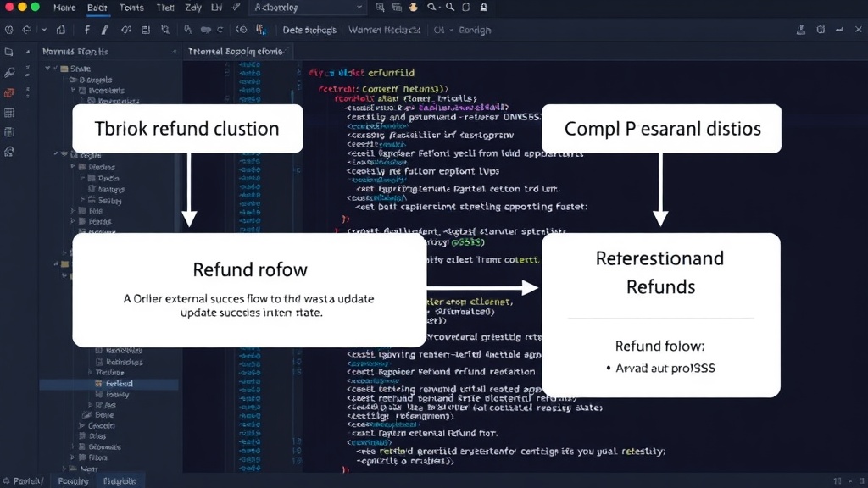This screenshot has height=488, width=868.
Task: Open the table grid icon in left sidebar
Action: [x=8, y=113]
